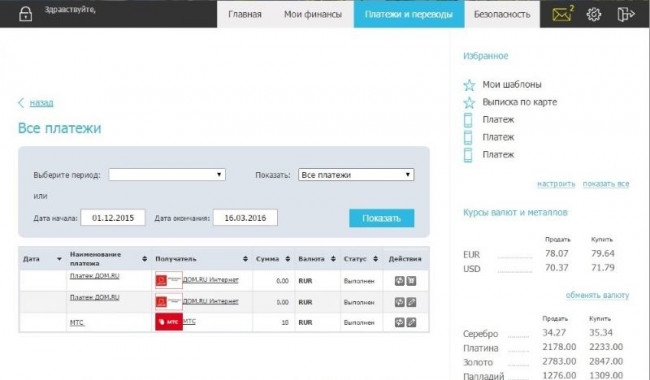Click the Дата начала field 01.12.2015
The width and height of the screenshot is (650, 380).
click(113, 218)
